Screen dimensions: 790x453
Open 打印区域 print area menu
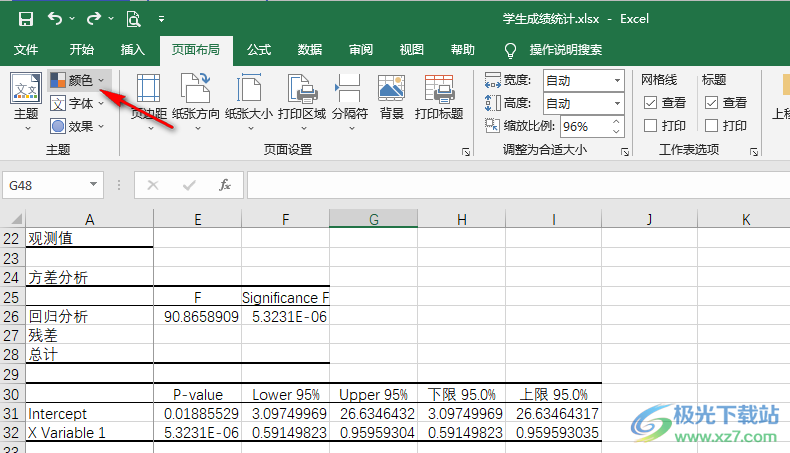click(x=302, y=102)
